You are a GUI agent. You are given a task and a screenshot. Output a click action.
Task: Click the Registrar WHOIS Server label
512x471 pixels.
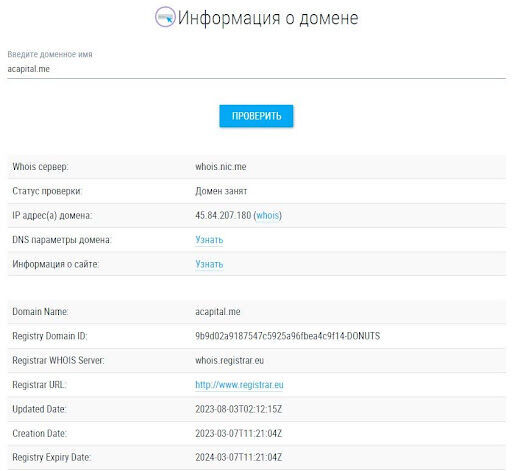(x=58, y=360)
